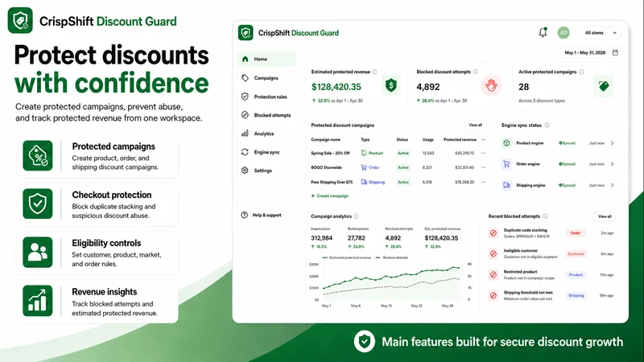Open the AD user avatar menu
Image resolution: width=644 pixels, height=362 pixels.
563,33
